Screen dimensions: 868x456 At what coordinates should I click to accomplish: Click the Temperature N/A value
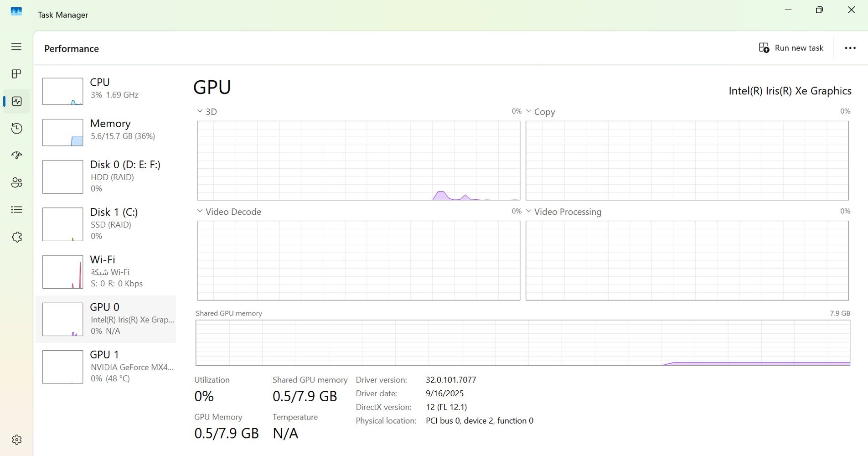coord(286,433)
